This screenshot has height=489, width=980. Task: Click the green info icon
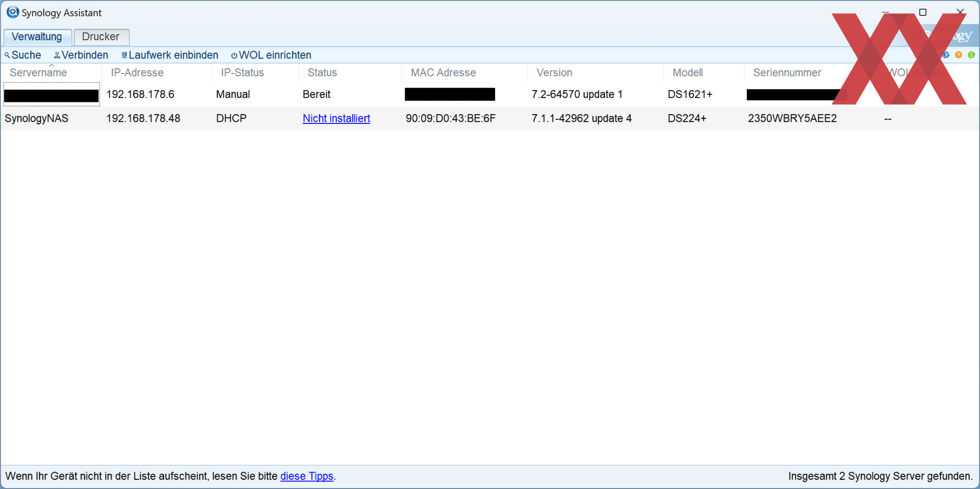tap(971, 55)
